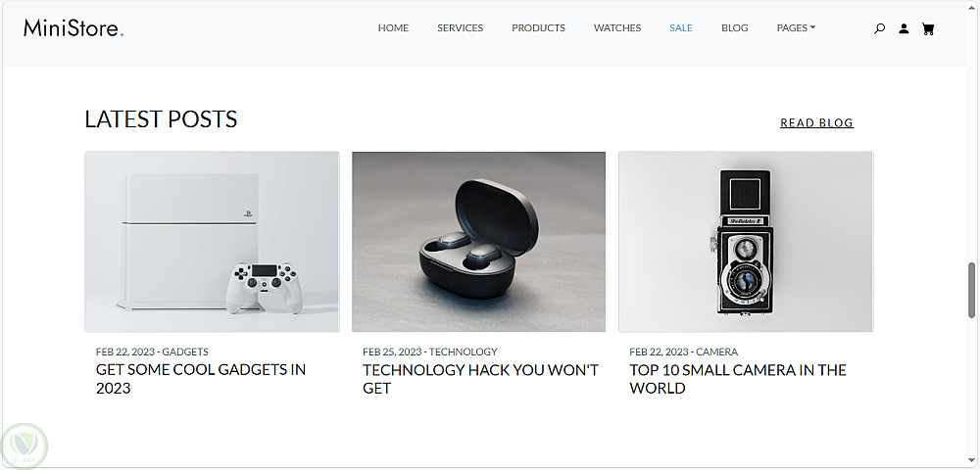Open 'Get Some Cool Gadgets in 2023' post
Image resolution: width=980 pixels, height=470 pixels.
point(201,379)
